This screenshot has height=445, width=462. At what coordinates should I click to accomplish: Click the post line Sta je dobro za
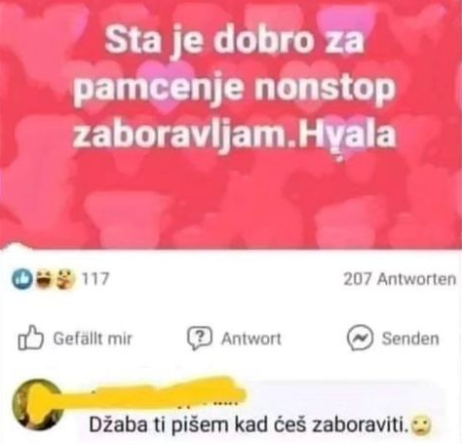[x=234, y=41]
